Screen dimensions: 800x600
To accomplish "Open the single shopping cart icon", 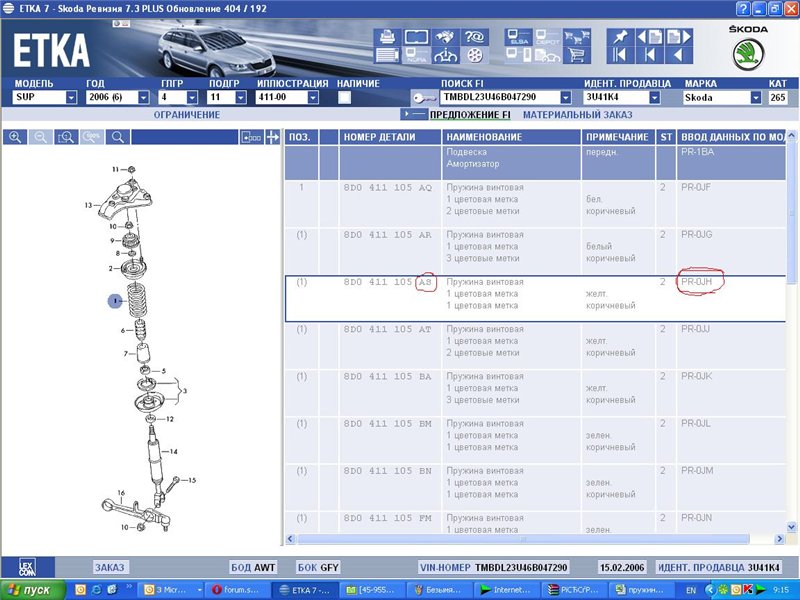I will click(x=577, y=55).
